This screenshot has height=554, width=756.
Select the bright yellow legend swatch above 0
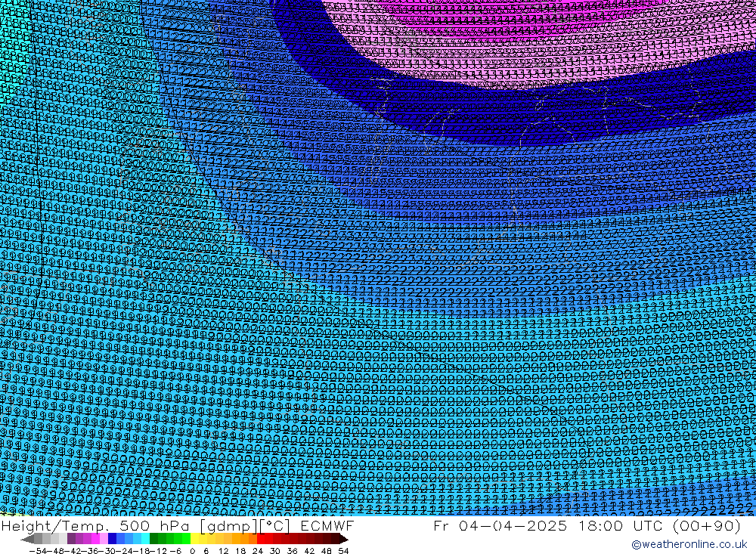pos(195,539)
